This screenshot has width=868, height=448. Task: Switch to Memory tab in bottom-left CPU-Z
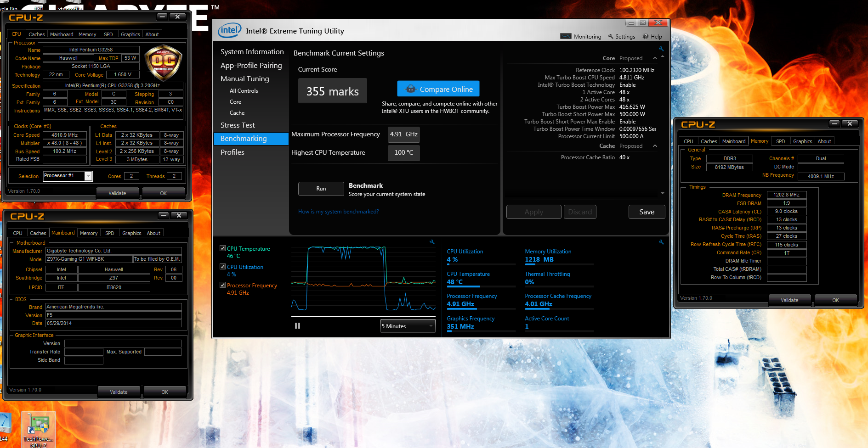89,233
